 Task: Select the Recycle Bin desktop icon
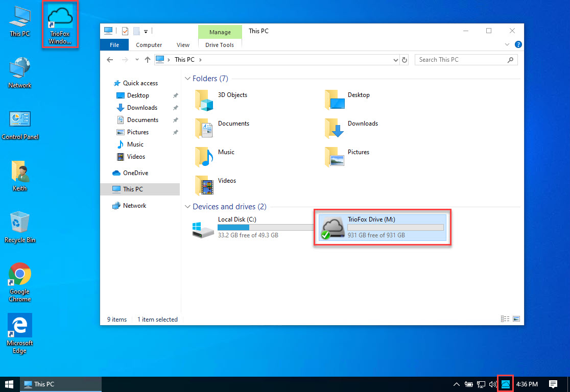[19, 228]
